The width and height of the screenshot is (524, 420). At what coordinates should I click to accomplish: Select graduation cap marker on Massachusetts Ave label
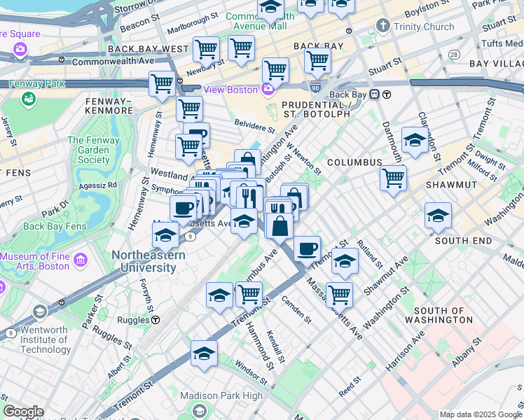pos(244,223)
